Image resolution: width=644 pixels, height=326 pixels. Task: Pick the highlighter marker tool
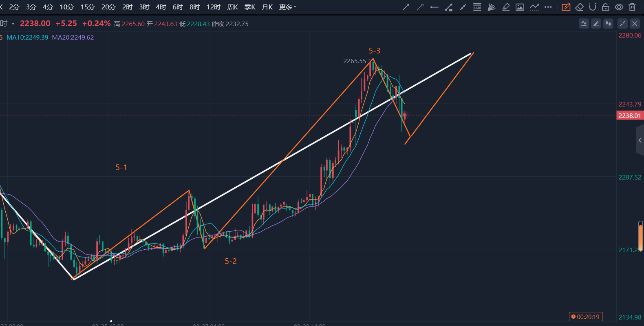point(506,7)
